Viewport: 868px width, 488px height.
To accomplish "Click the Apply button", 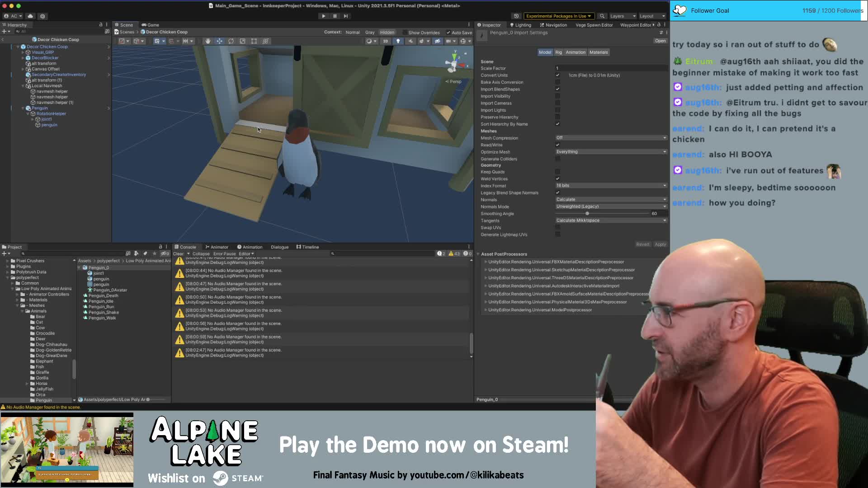I will click(660, 244).
